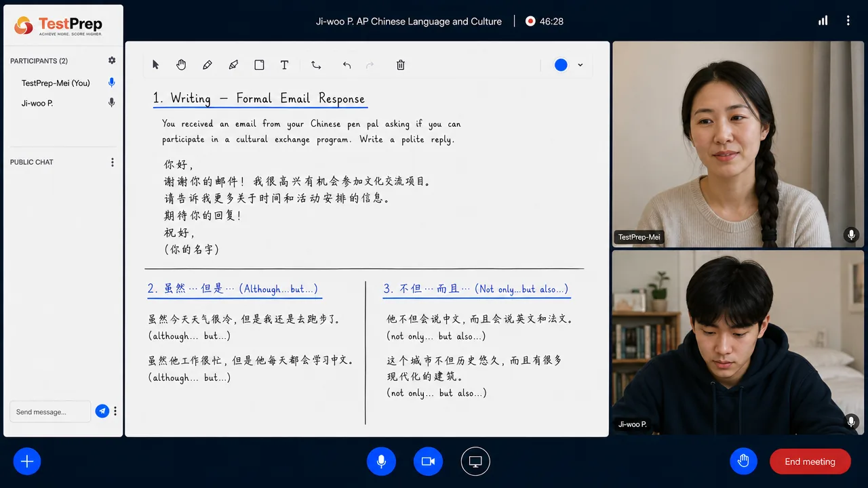Undo last whiteboard action
The height and width of the screenshot is (488, 868).
coord(347,65)
